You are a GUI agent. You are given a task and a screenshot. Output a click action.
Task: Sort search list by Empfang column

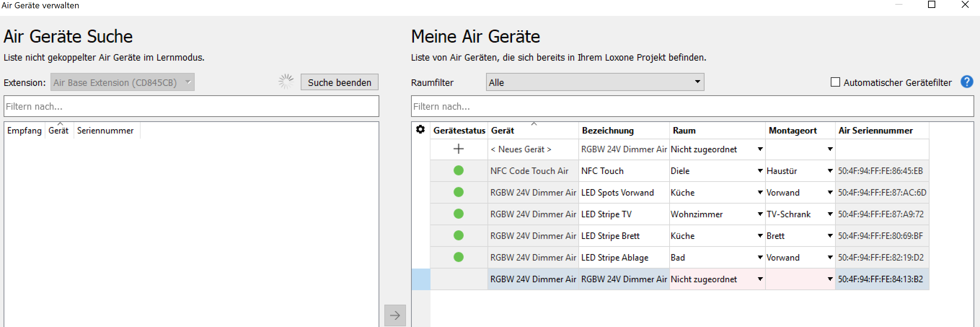[x=25, y=131]
